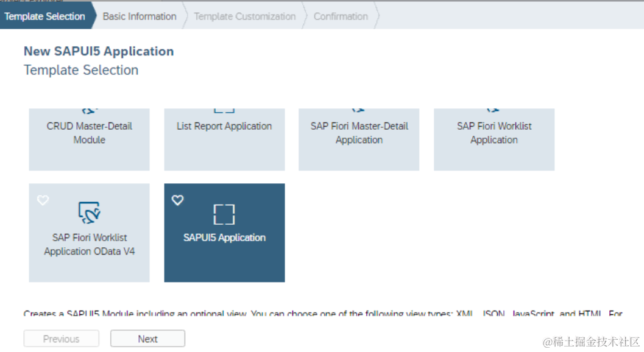
Task: Select the SAP Fiori Worklist Application label
Action: click(x=494, y=133)
